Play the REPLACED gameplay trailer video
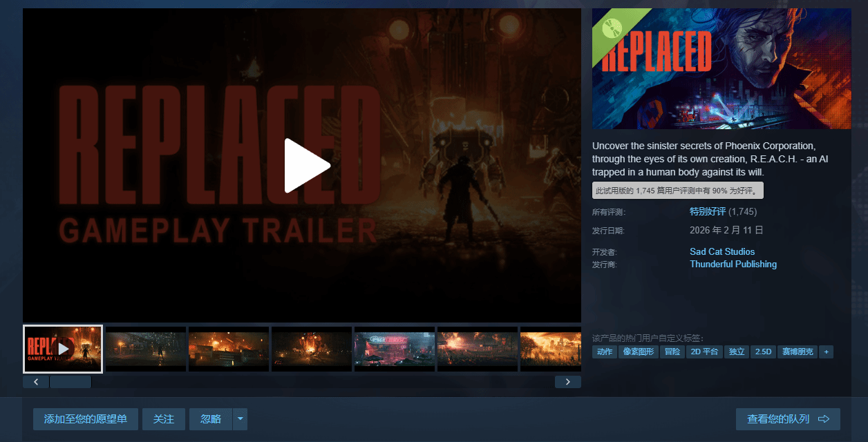This screenshot has height=442, width=868. pyautogui.click(x=308, y=166)
